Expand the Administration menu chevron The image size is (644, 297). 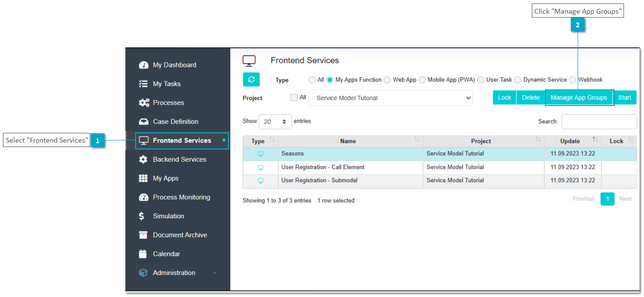click(215, 273)
